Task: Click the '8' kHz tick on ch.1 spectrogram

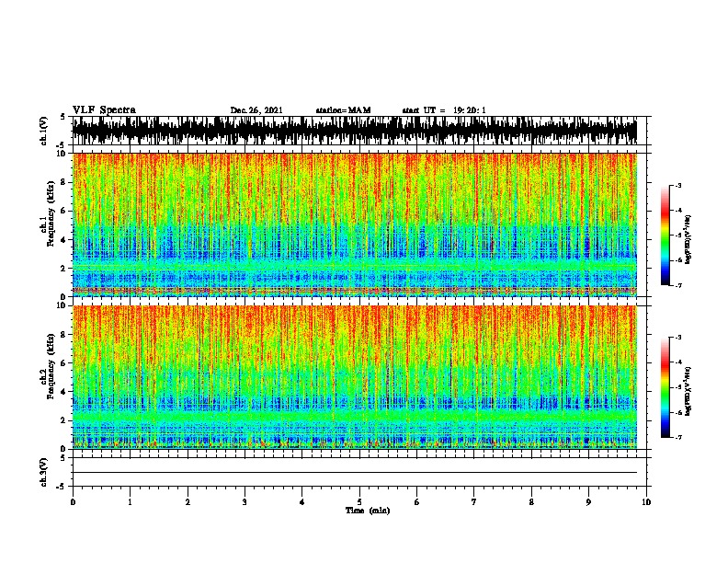Action: pyautogui.click(x=64, y=182)
